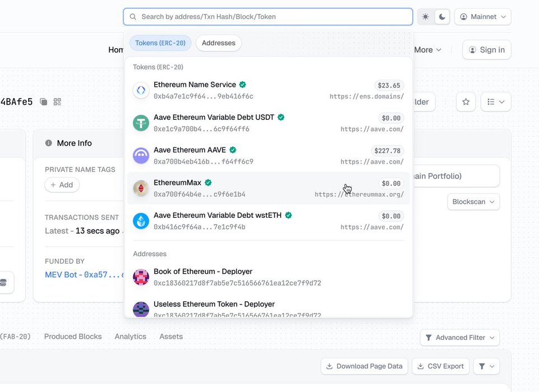Switch to dark theme moon icon
The width and height of the screenshot is (539, 392).
pyautogui.click(x=442, y=17)
